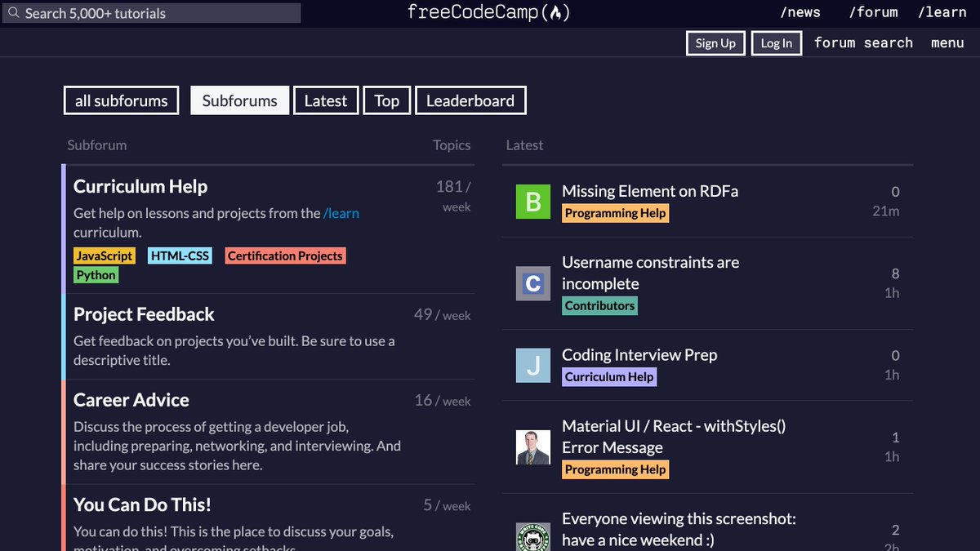Click the freeCodeCamp logo
Screen dimensions: 980x551
click(488, 12)
